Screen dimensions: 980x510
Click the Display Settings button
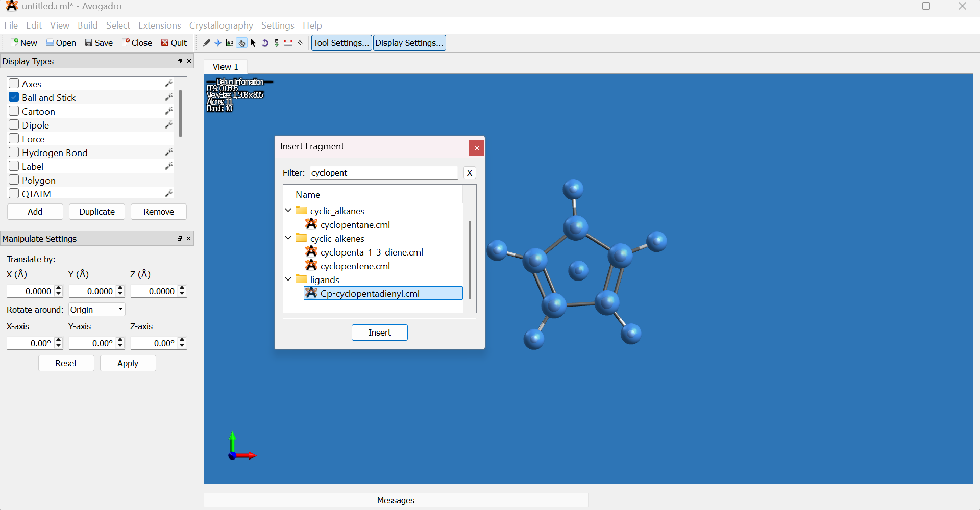click(x=409, y=43)
